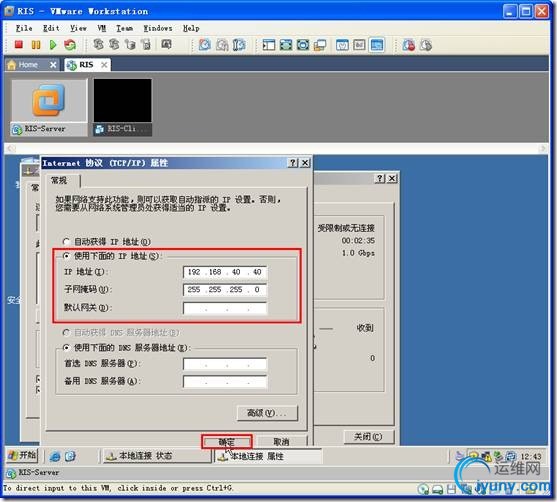Click the 首选 DNS 服务器 input field

pos(225,363)
